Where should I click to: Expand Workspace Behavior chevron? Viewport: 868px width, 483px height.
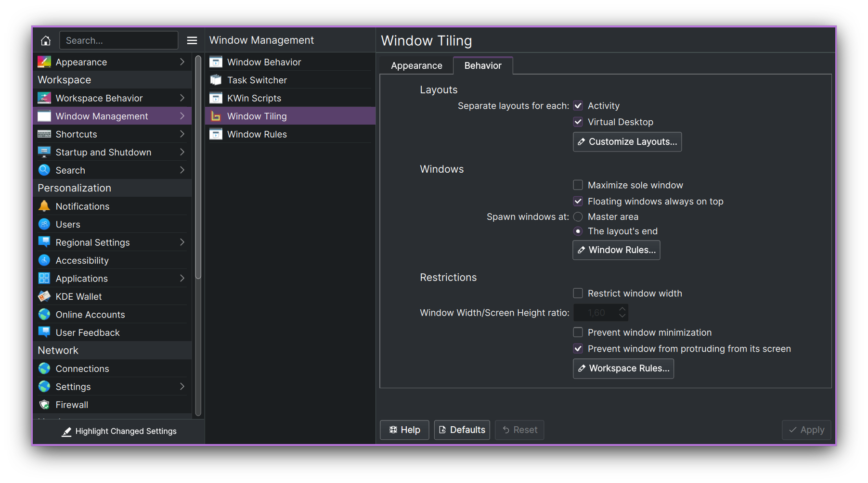point(182,98)
